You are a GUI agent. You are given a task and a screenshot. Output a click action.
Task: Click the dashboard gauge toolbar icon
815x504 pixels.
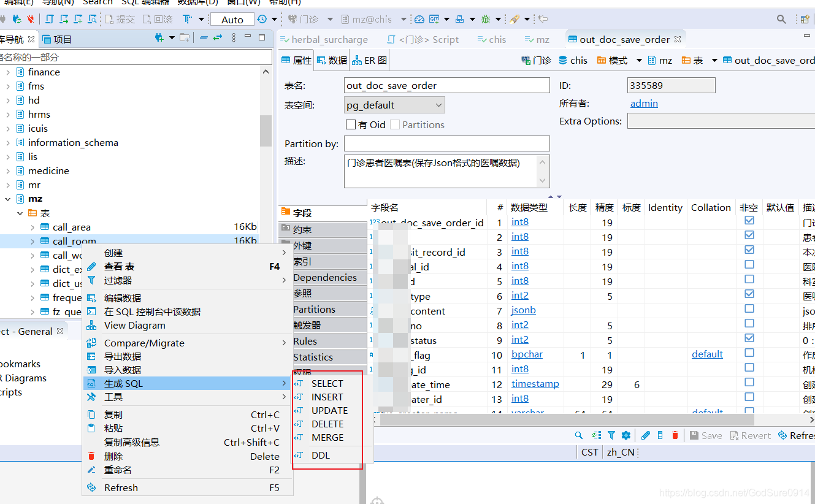click(419, 20)
